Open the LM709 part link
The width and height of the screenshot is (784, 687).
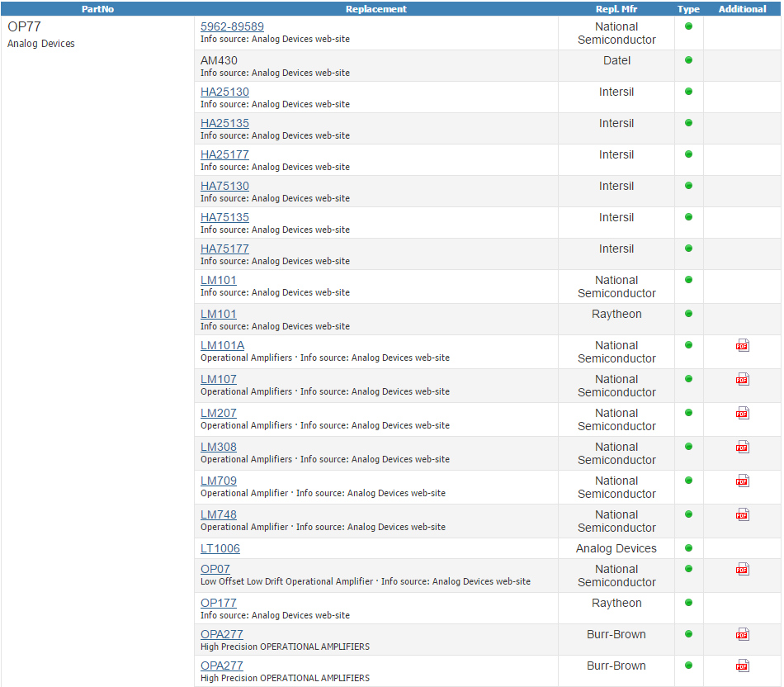pos(219,481)
